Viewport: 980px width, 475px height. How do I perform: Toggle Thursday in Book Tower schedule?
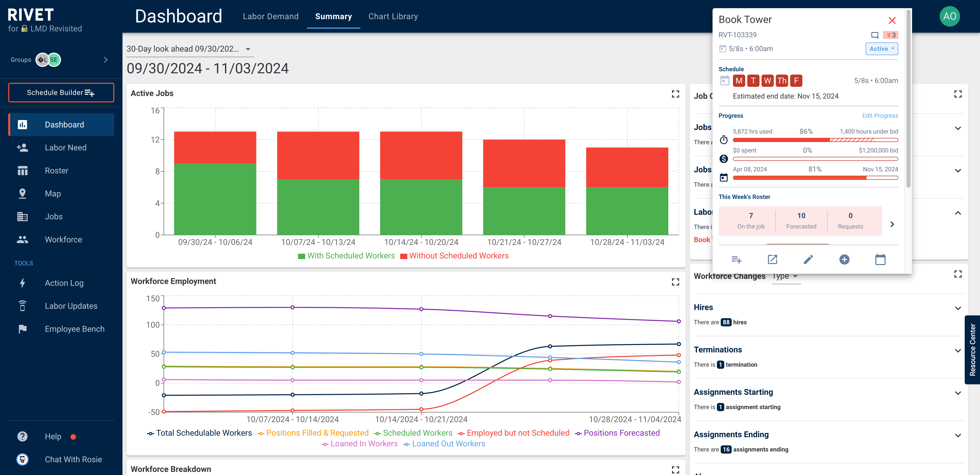pos(782,81)
